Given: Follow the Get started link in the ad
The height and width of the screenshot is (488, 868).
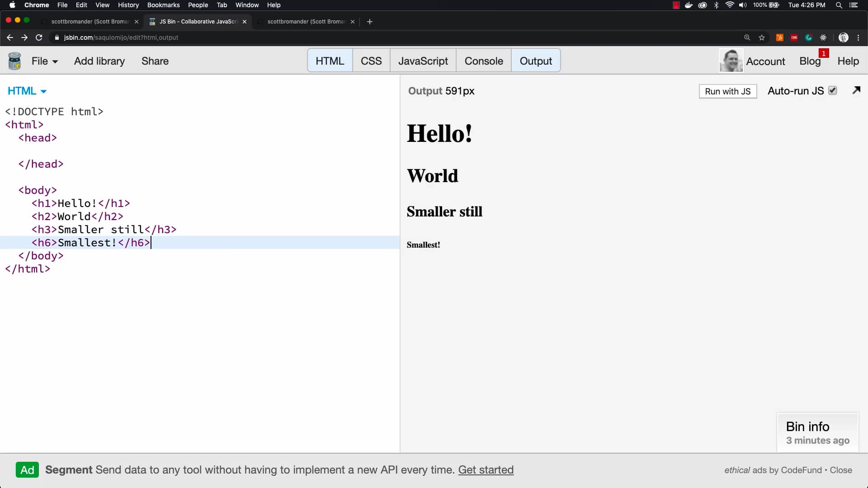Looking at the screenshot, I should 486,469.
